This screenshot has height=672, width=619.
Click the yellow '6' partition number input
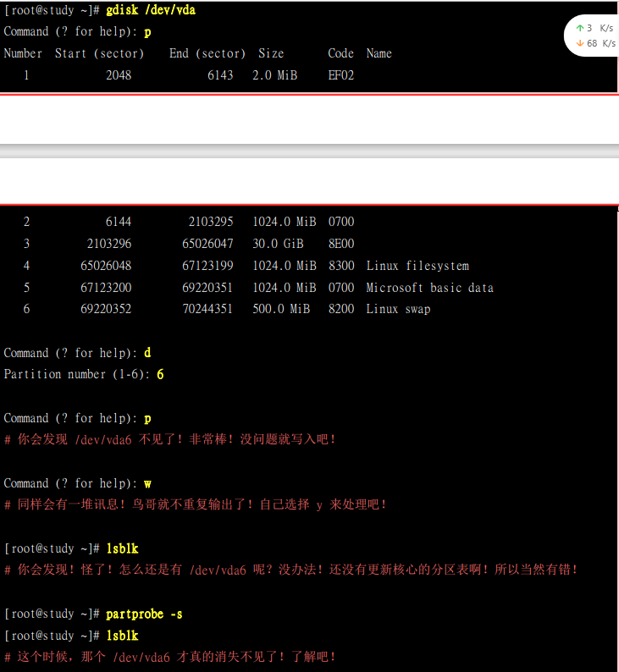point(160,375)
